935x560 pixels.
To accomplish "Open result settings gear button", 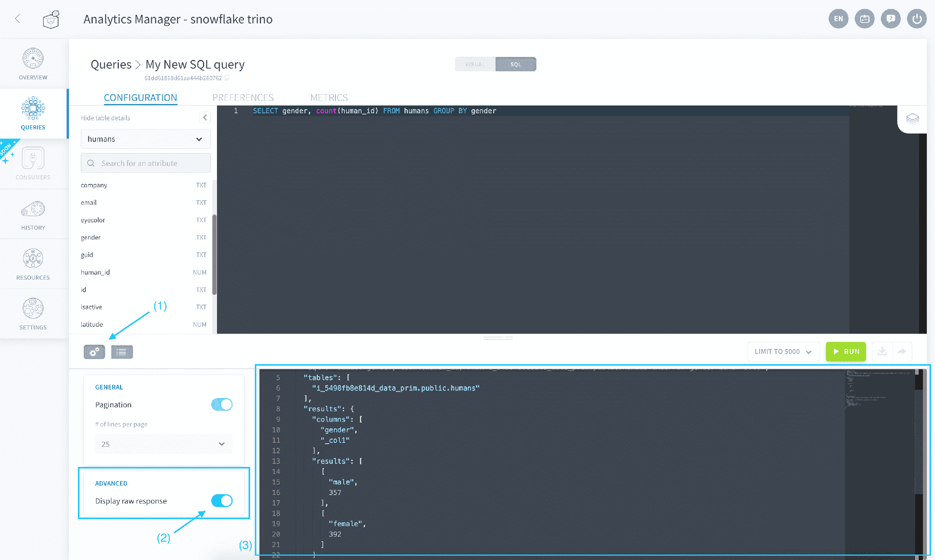I will point(94,352).
